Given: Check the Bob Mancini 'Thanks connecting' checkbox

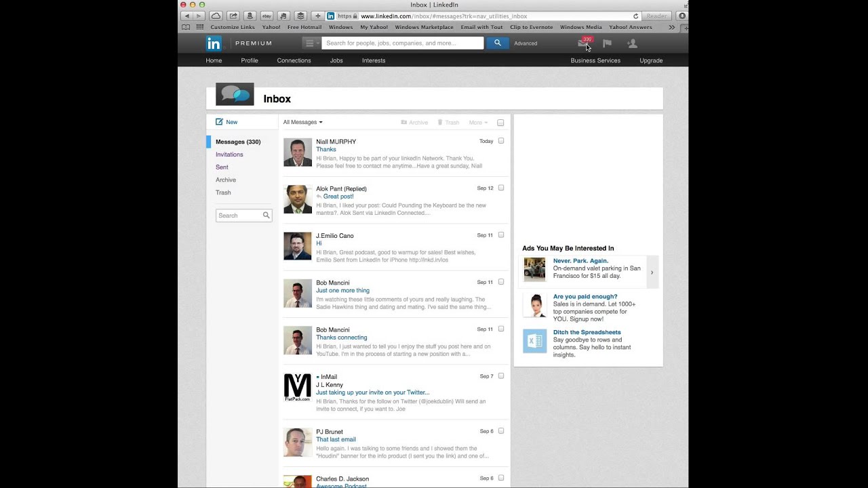Looking at the screenshot, I should click(501, 329).
